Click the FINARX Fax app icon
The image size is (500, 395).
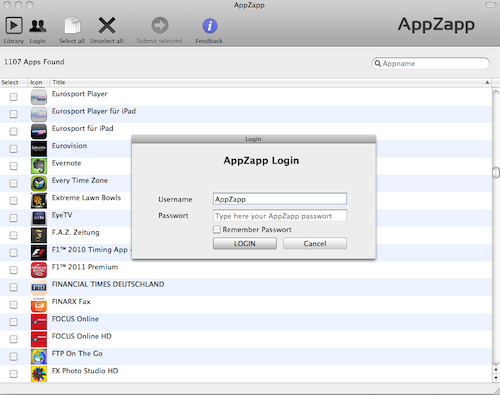pos(39,305)
